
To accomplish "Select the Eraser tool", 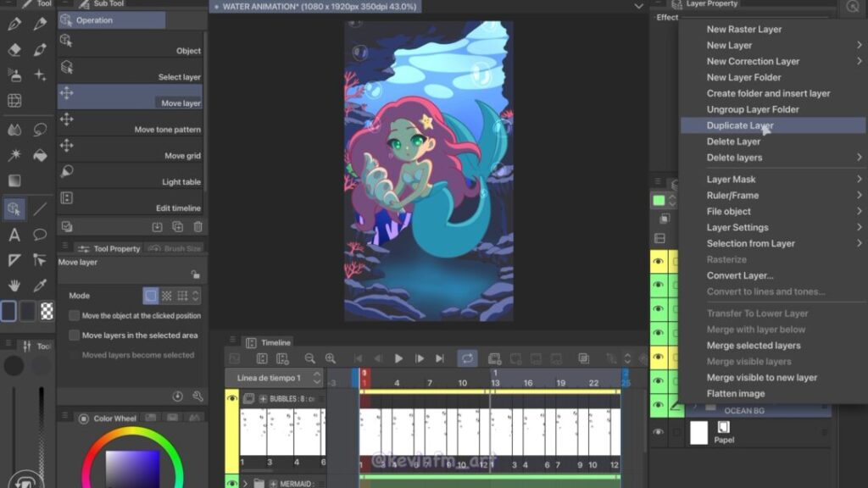I will point(14,49).
